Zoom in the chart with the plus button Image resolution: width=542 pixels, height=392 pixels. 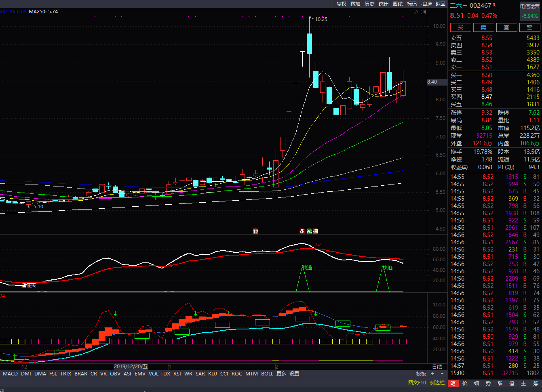point(432,374)
